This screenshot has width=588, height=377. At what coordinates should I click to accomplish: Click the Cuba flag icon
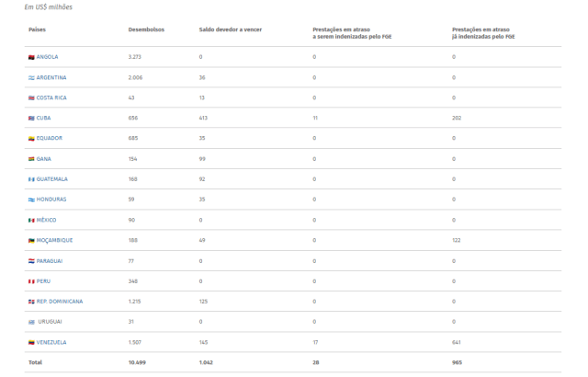coord(31,119)
